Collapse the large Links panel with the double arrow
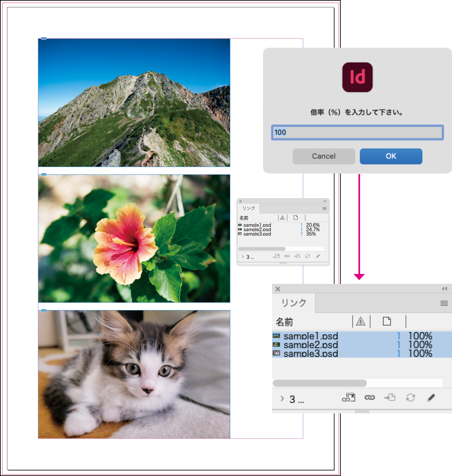 [x=445, y=289]
